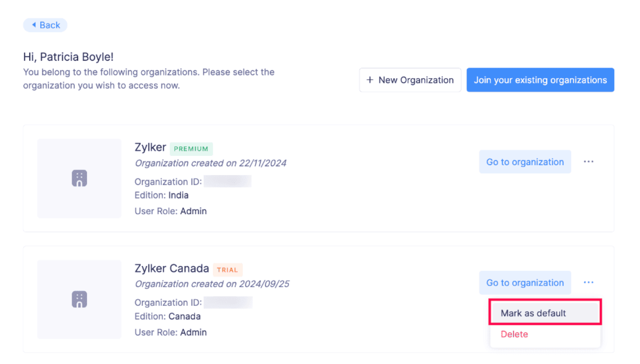
Task: Go to the Zylker organization
Action: click(x=525, y=162)
